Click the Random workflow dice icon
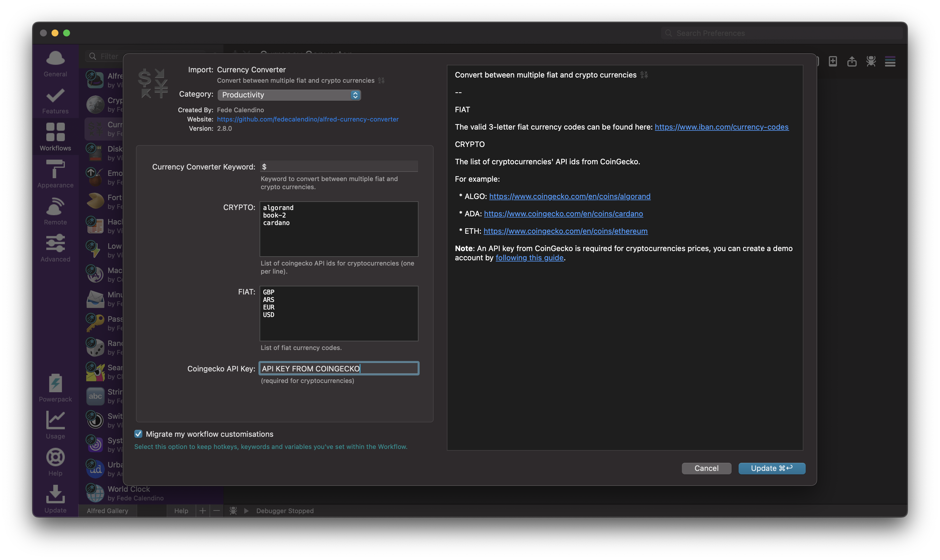 [x=95, y=347]
